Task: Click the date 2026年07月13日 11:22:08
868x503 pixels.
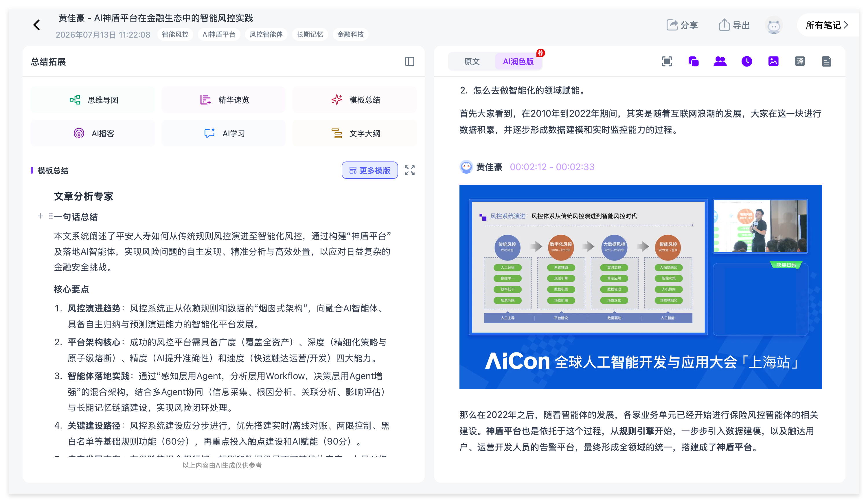Action: click(x=103, y=35)
